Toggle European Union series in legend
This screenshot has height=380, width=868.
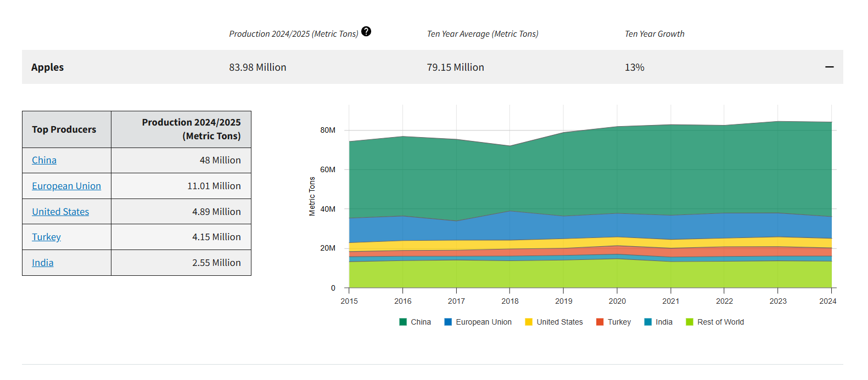[x=483, y=322]
